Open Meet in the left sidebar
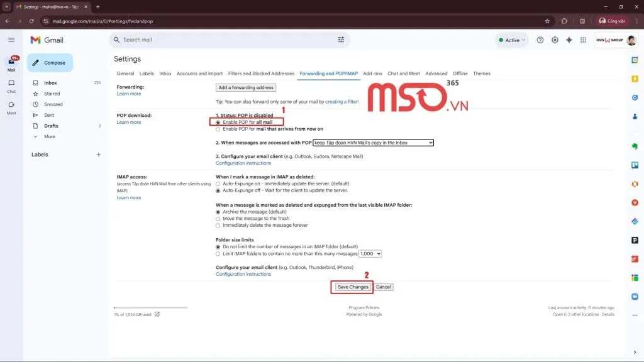 tap(11, 107)
